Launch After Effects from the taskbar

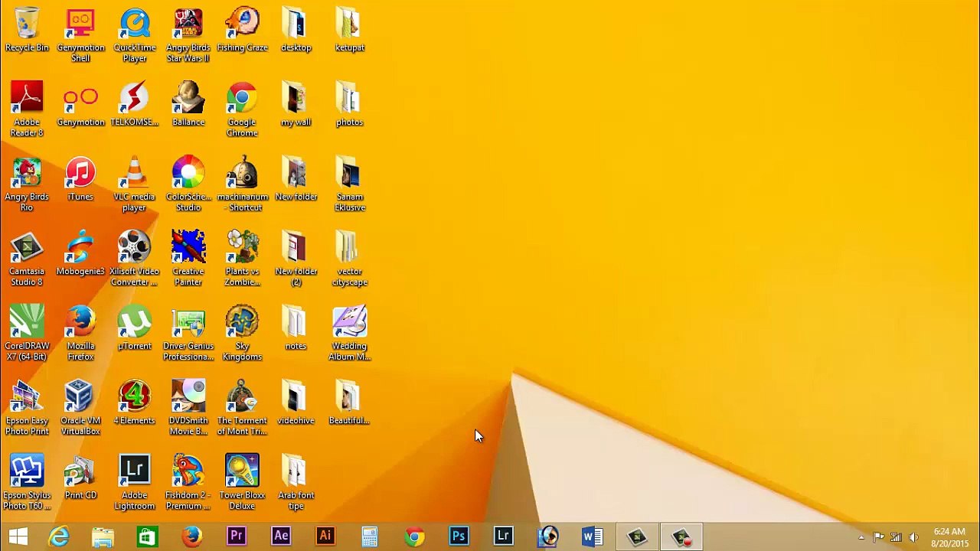281,536
